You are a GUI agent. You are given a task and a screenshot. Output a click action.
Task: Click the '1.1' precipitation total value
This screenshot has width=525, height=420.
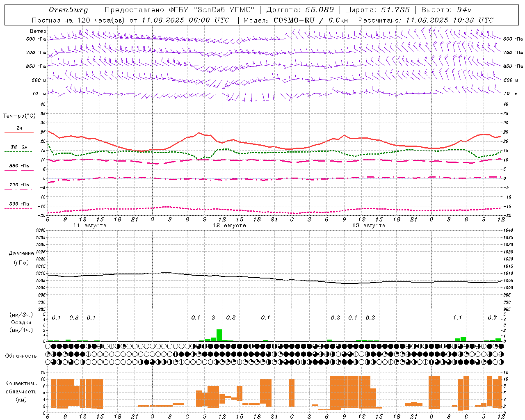click(x=457, y=318)
